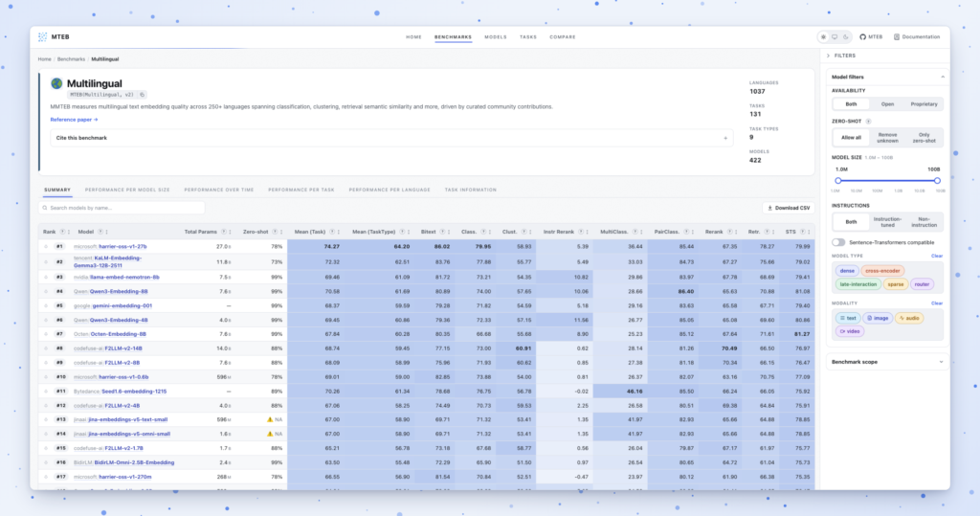
Task: Click the search magnifier icon
Action: [x=45, y=208]
